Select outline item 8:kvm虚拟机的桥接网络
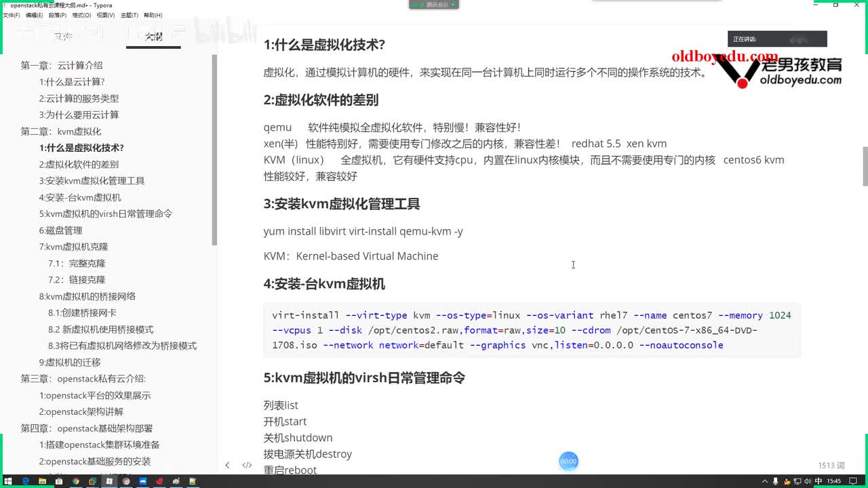 [87, 296]
